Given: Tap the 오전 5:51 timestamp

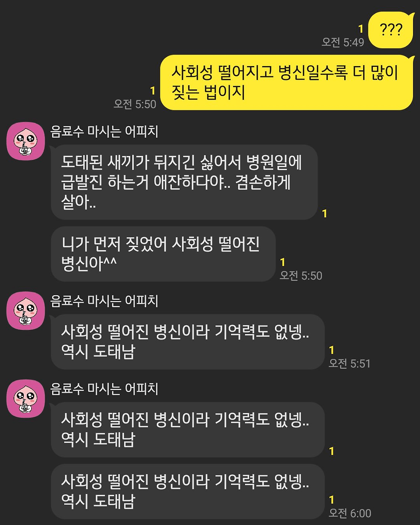Looking at the screenshot, I should point(350,363).
